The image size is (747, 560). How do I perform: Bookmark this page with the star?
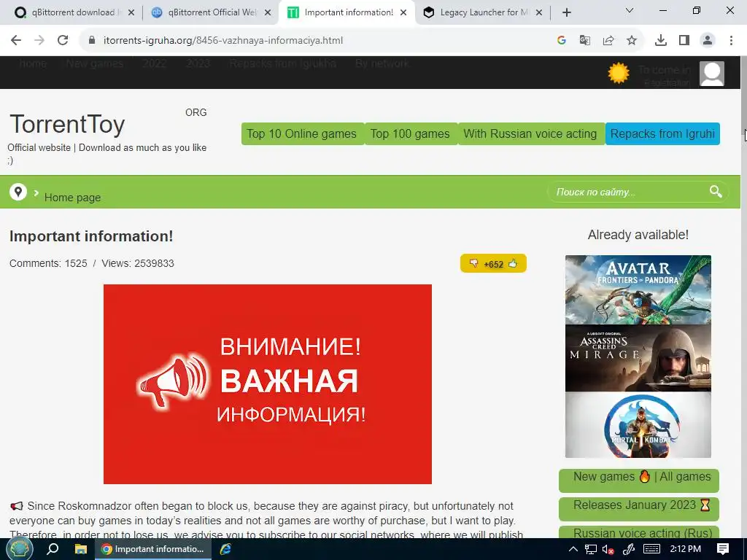(x=632, y=41)
